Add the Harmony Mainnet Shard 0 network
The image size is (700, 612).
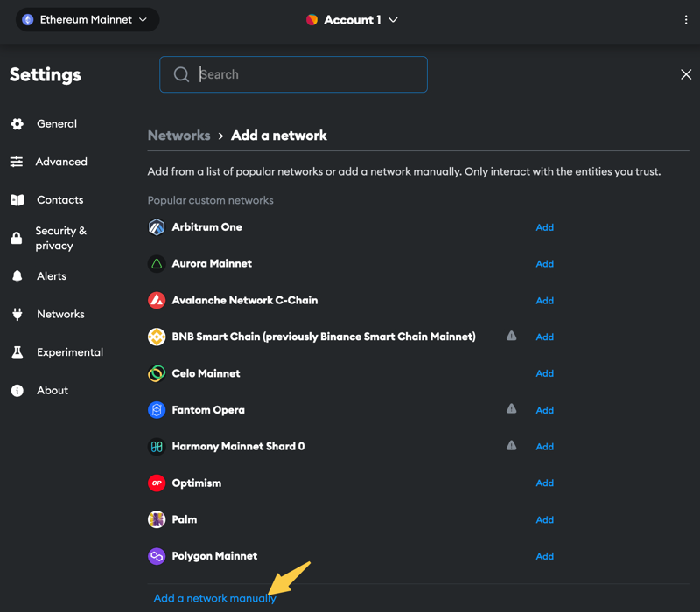(544, 447)
